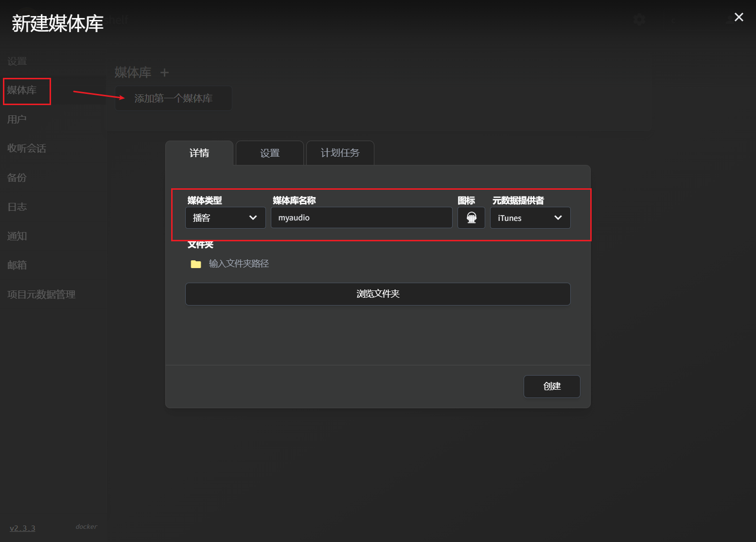Click the dimmed settings gear icon
Screen dimensions: 756x542
639,19
